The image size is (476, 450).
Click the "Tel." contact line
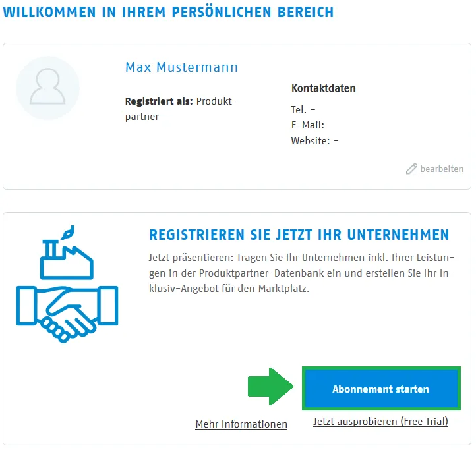point(303,109)
